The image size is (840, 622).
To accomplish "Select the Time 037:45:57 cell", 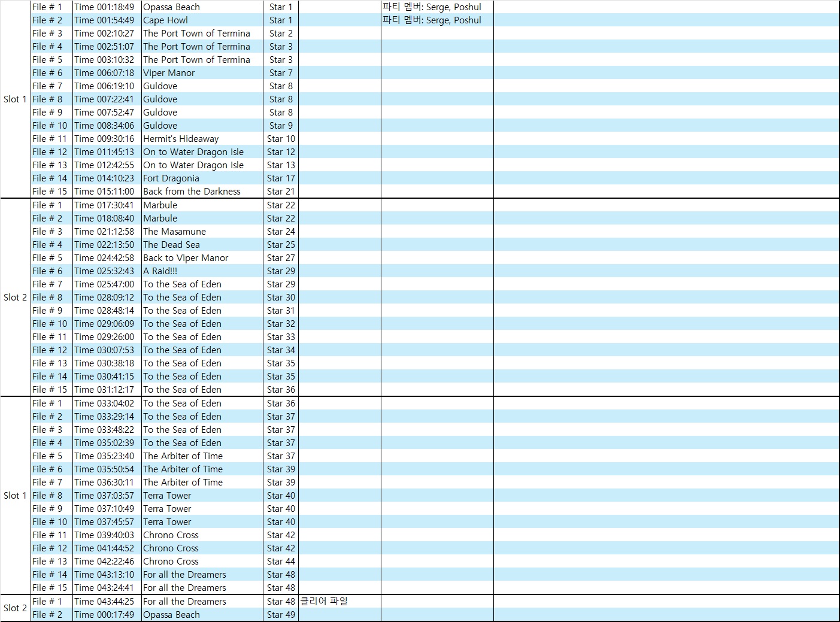I will click(107, 522).
